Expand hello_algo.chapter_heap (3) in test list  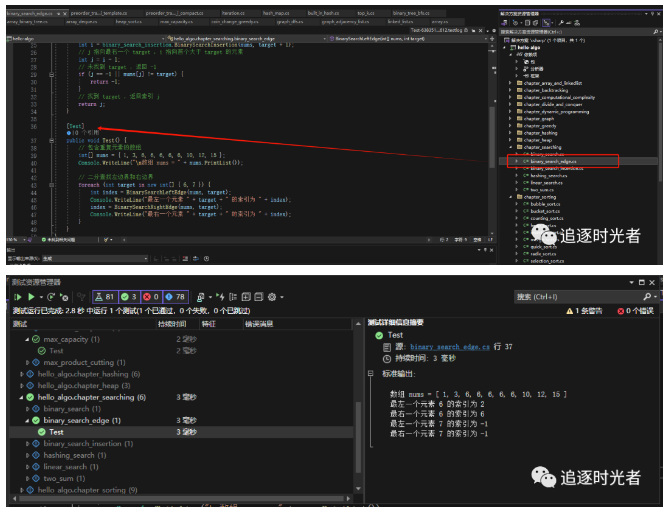21,386
